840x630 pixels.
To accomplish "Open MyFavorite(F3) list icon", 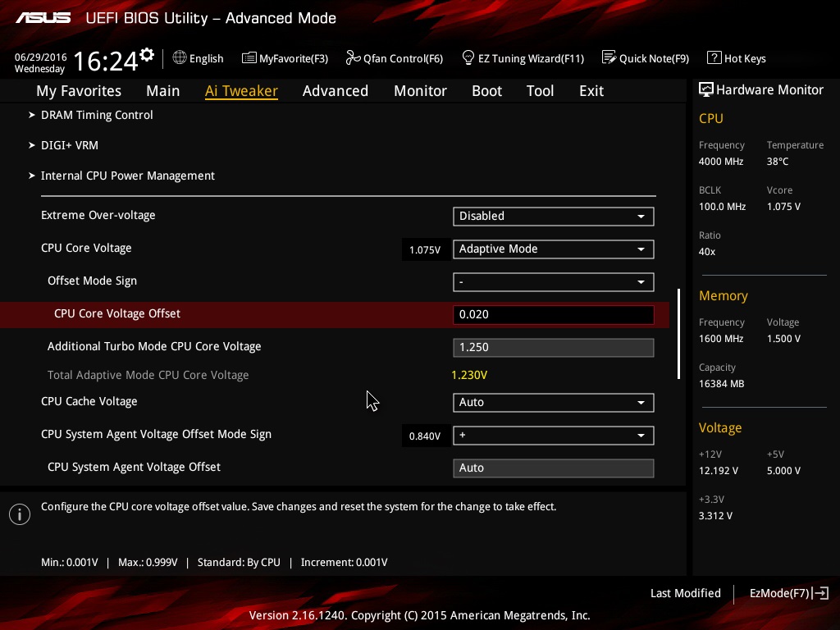I will click(249, 58).
